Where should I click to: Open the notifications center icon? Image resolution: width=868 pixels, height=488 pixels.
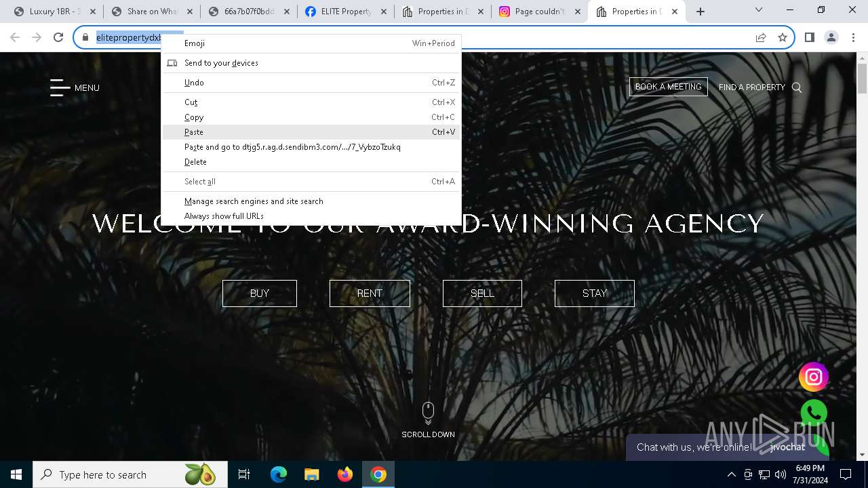(846, 474)
